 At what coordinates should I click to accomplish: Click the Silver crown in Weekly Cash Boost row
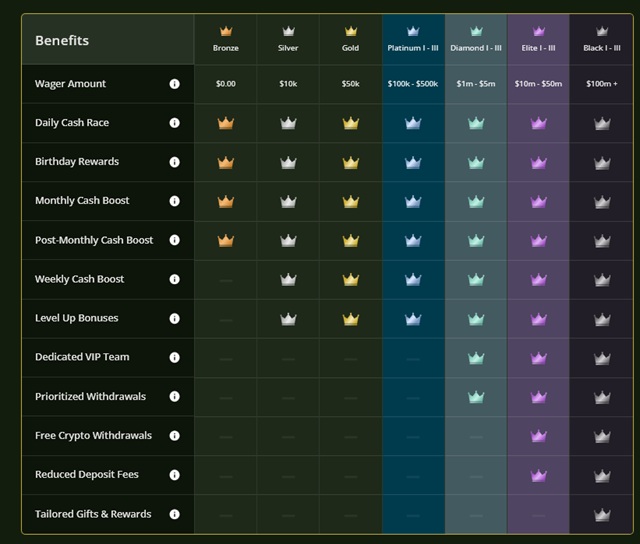pos(288,280)
